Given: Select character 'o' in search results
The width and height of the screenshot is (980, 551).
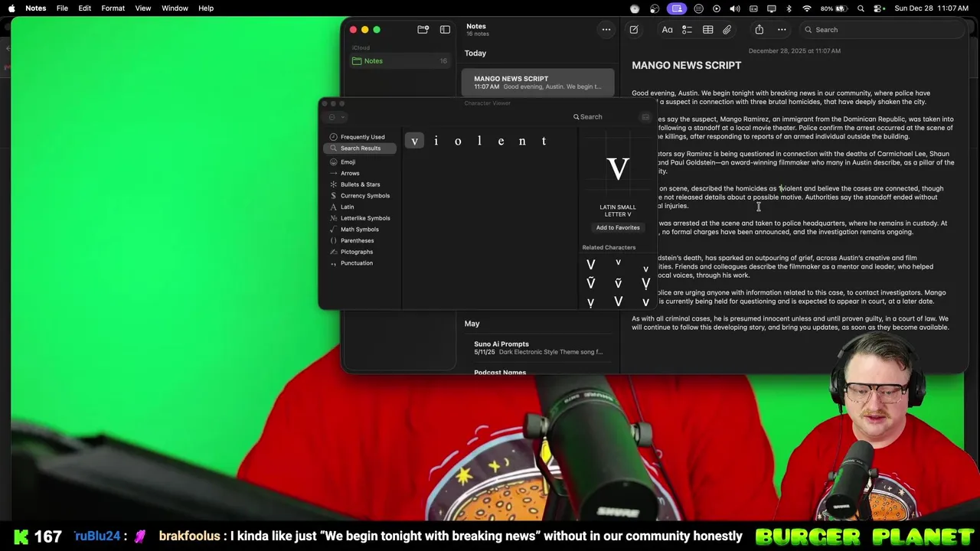Looking at the screenshot, I should coord(458,141).
